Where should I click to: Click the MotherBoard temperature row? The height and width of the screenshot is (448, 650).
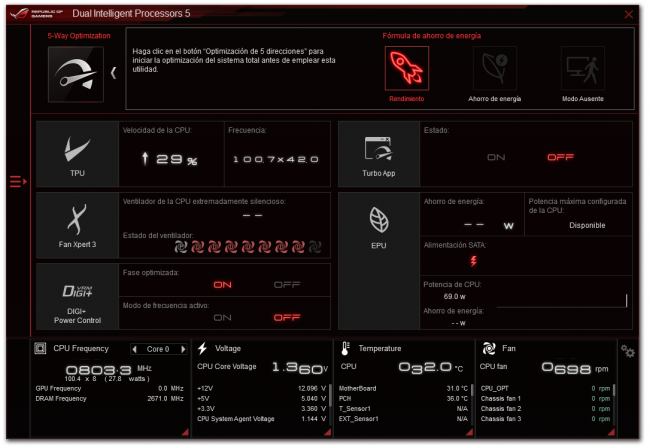[403, 389]
